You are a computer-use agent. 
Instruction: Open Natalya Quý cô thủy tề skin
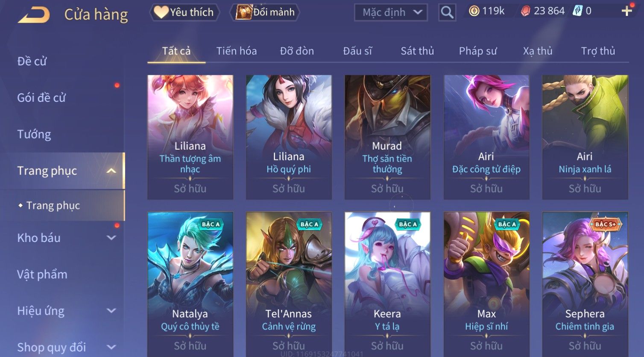[190, 284]
